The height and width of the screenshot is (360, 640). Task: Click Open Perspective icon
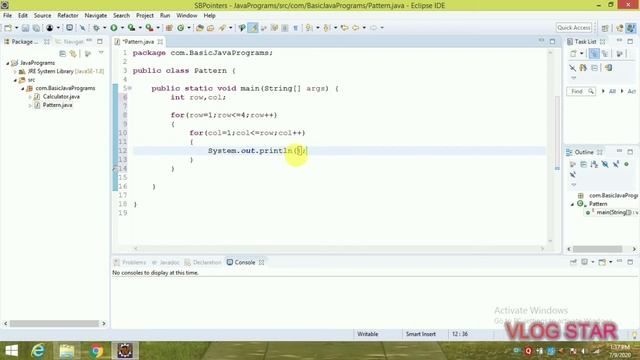[x=605, y=28]
